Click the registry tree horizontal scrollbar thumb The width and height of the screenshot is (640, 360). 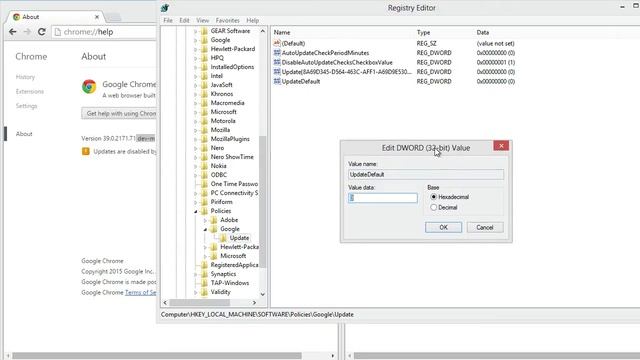[200, 302]
